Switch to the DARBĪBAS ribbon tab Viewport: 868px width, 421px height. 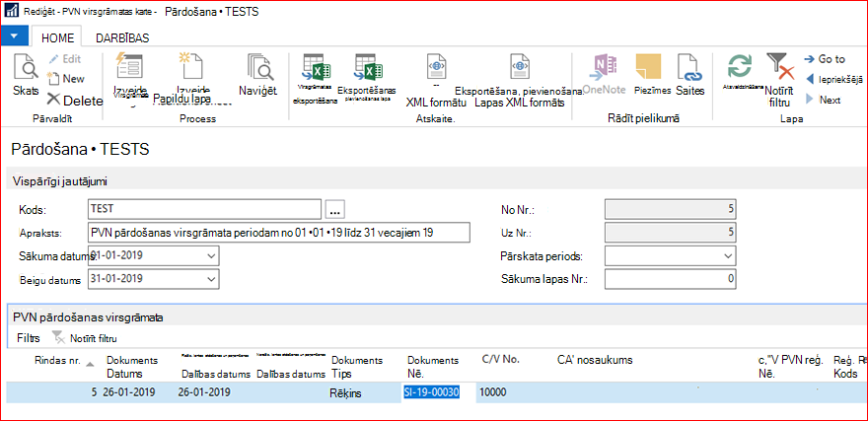(x=122, y=38)
